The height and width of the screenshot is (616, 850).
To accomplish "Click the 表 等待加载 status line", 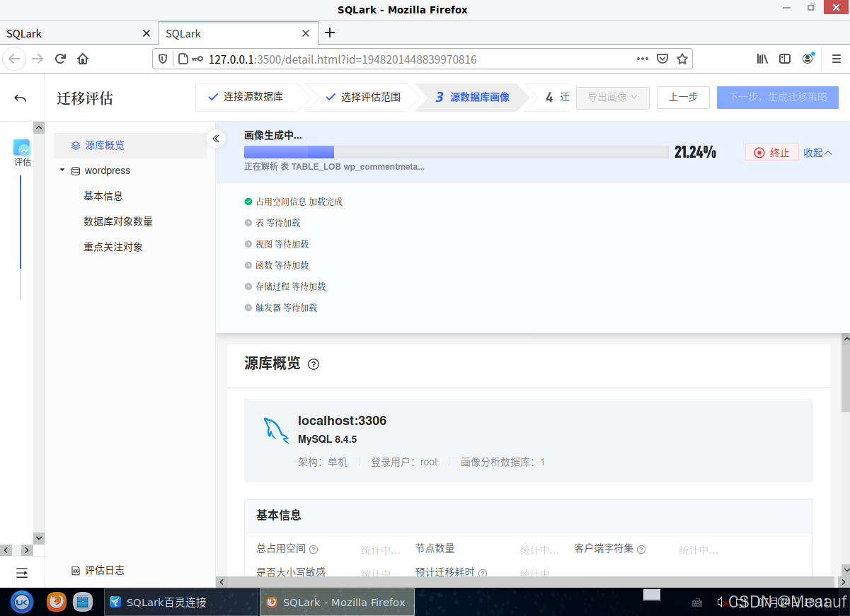I will [x=272, y=223].
